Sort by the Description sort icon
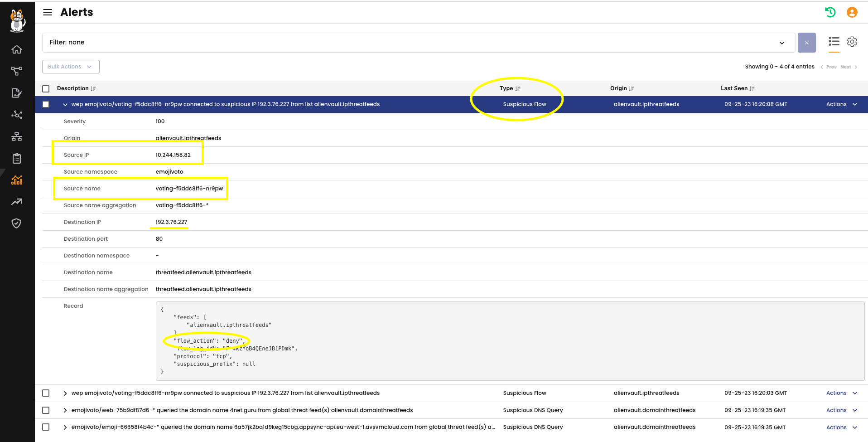868x442 pixels. pos(93,89)
